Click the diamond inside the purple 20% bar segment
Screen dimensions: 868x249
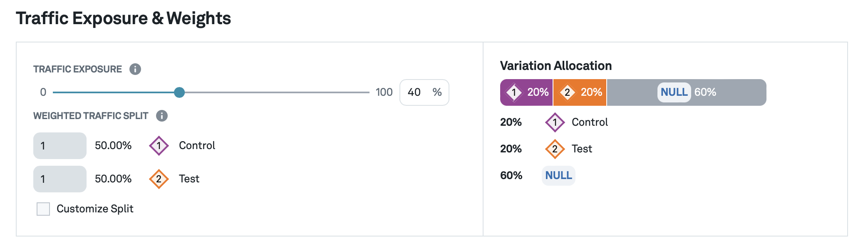513,92
